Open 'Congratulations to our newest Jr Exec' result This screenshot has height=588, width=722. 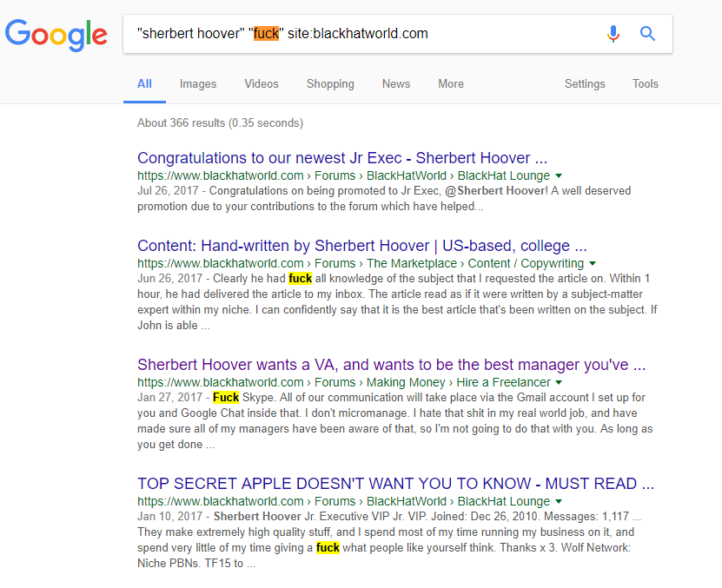pos(342,158)
